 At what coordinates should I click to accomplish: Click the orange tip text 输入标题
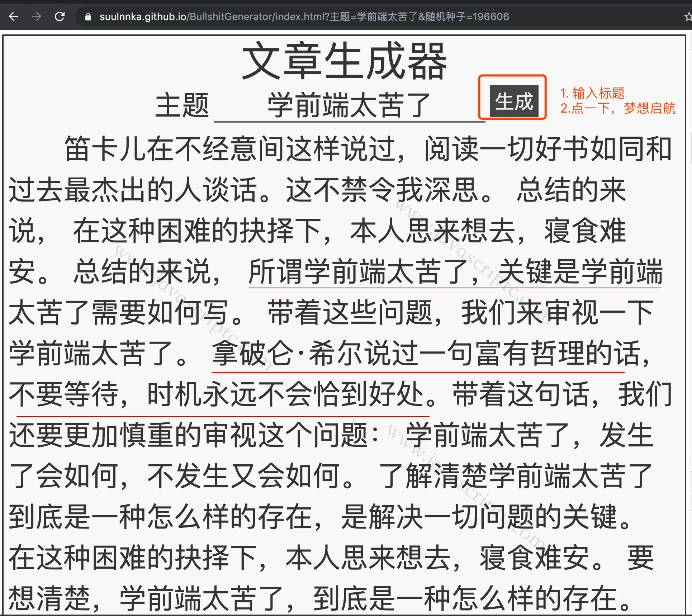[592, 93]
